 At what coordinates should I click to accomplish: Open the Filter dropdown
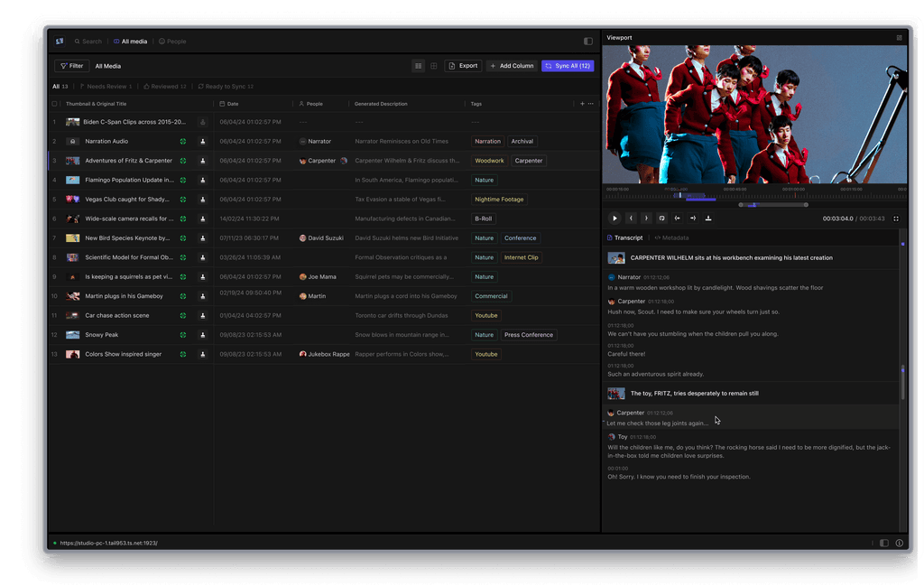(x=71, y=65)
